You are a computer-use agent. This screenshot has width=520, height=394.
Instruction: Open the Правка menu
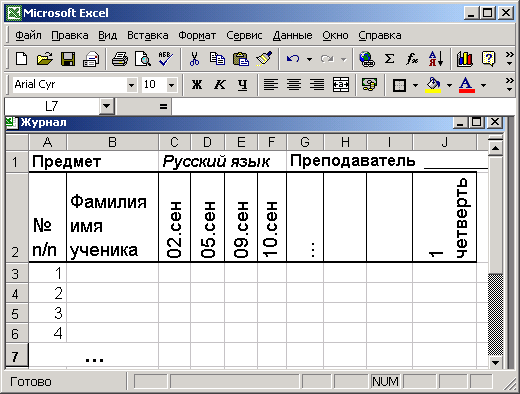[x=70, y=35]
